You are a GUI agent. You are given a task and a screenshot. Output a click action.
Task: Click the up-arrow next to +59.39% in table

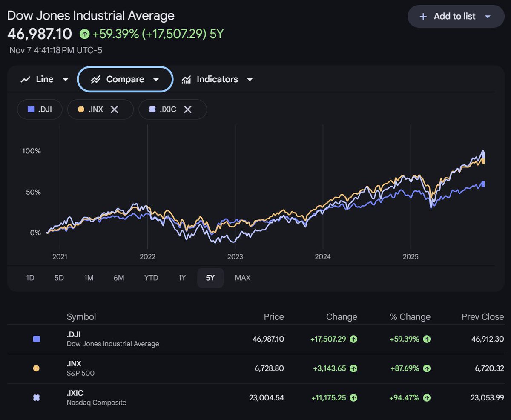pos(427,339)
